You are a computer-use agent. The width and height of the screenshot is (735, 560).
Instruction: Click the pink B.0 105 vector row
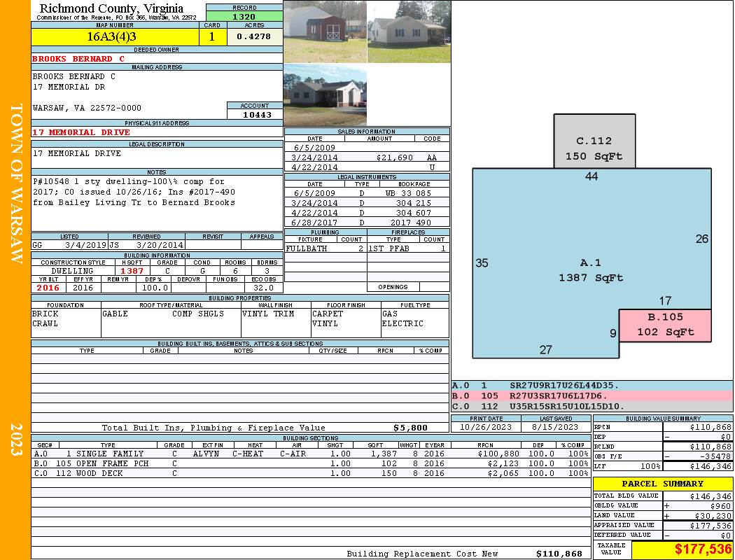[592, 396]
